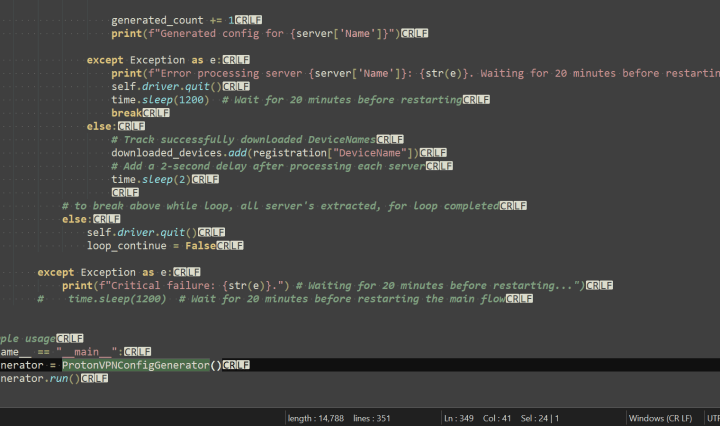720x426 pixels.
Task: Click the run() call on the last line
Action: coord(60,379)
